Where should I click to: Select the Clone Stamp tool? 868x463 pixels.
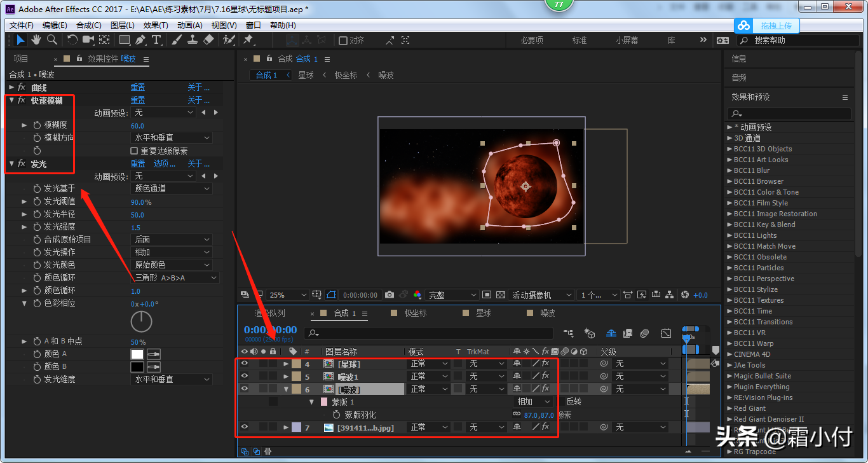193,40
